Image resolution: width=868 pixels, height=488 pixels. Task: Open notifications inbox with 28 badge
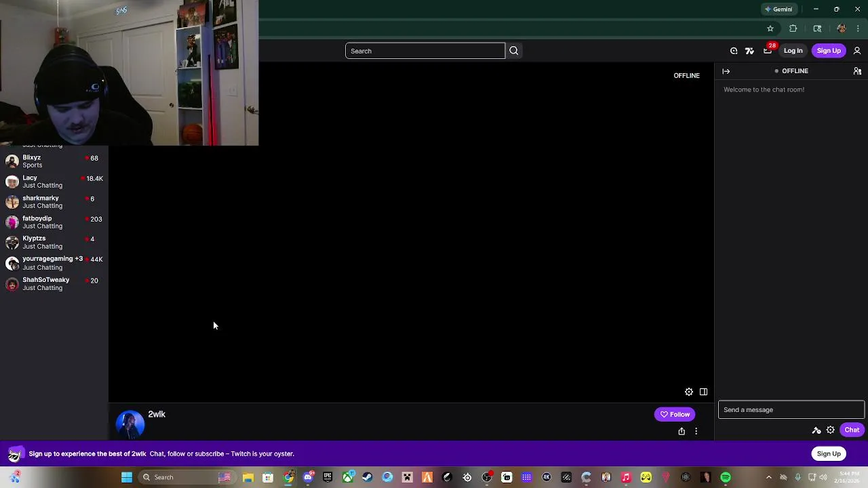(768, 51)
